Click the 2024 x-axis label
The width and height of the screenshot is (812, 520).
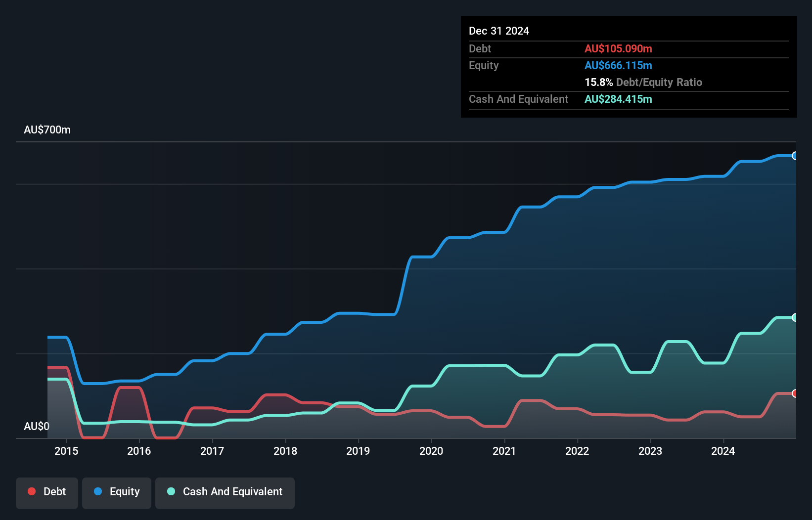pyautogui.click(x=723, y=451)
